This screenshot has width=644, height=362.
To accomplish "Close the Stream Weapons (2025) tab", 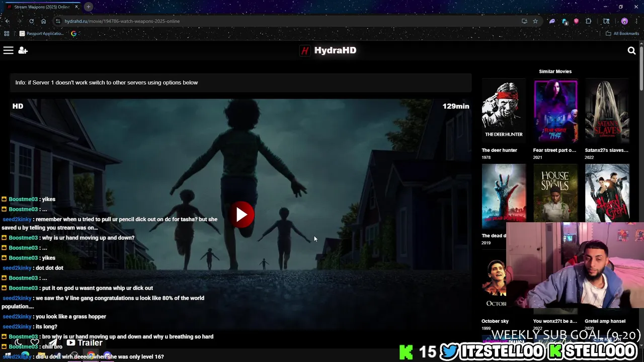I will click(x=76, y=7).
